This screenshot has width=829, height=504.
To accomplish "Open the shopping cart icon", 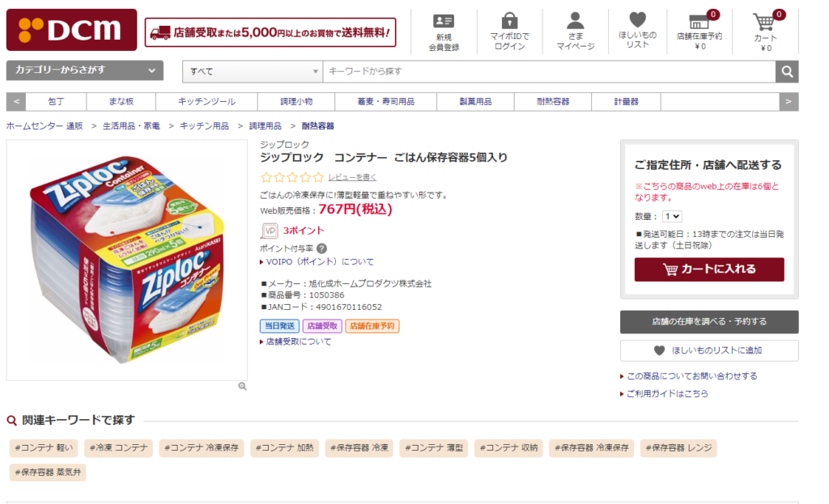I will click(x=764, y=22).
